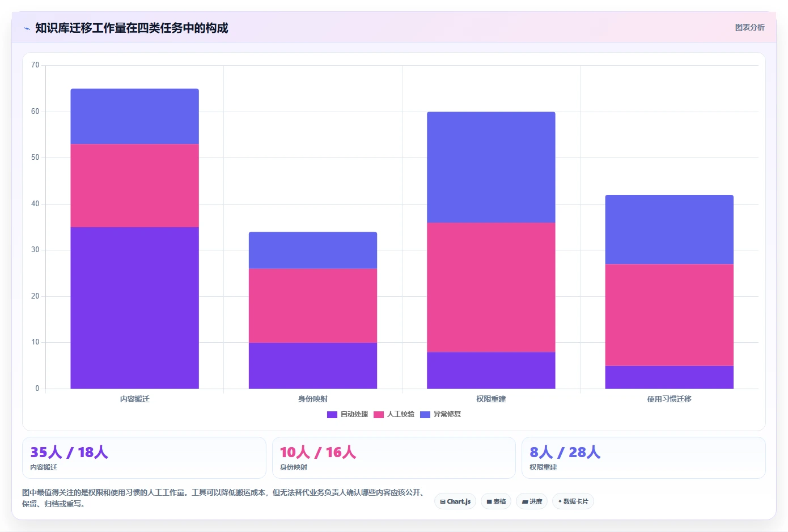Click the y-axis value 50

pos(35,158)
